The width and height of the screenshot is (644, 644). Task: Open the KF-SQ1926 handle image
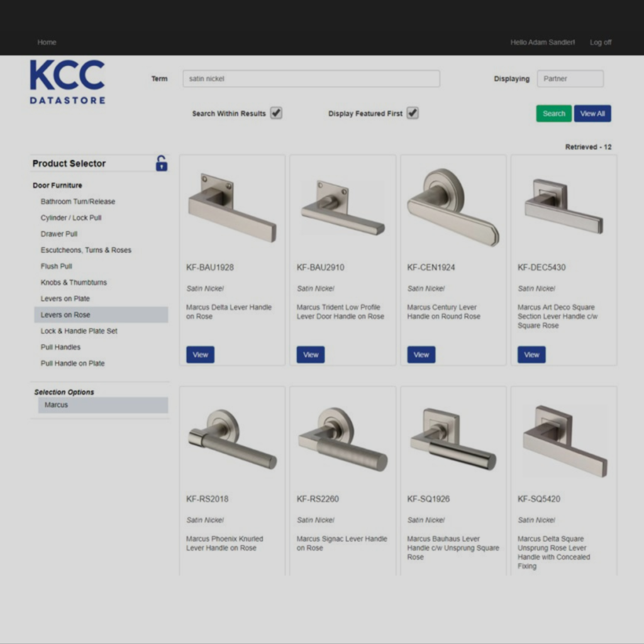pyautogui.click(x=453, y=438)
